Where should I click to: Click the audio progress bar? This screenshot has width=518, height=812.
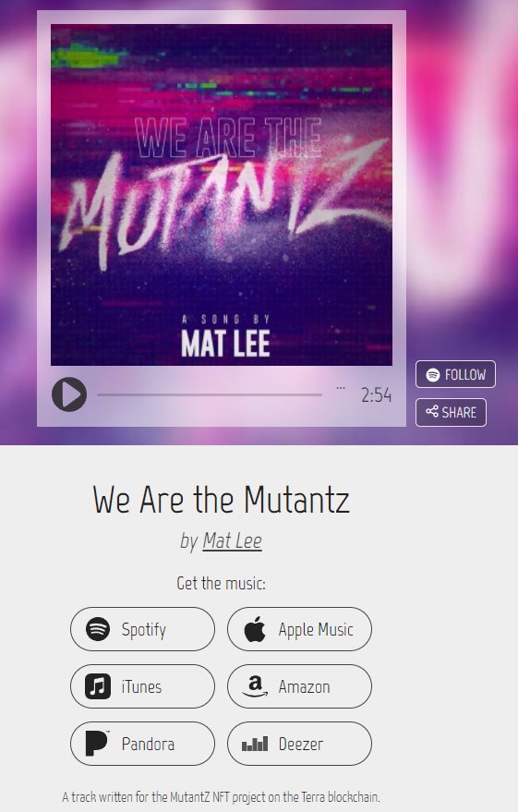pos(210,394)
